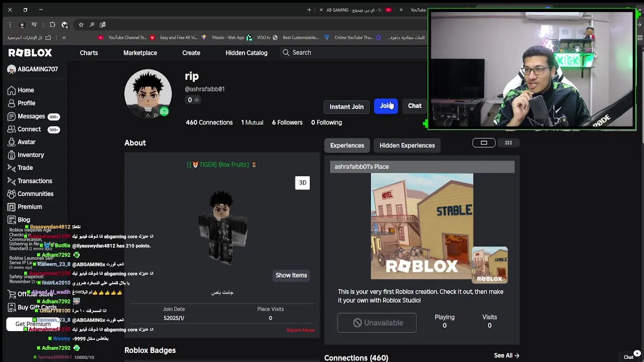Open ABGAMING707 account in sidebar
This screenshot has width=644, height=362.
click(33, 69)
